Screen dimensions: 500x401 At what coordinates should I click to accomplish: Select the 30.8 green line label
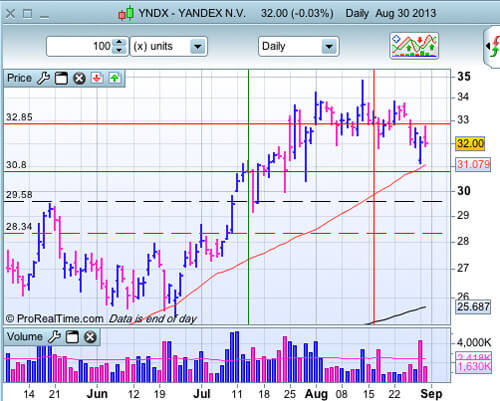[16, 165]
